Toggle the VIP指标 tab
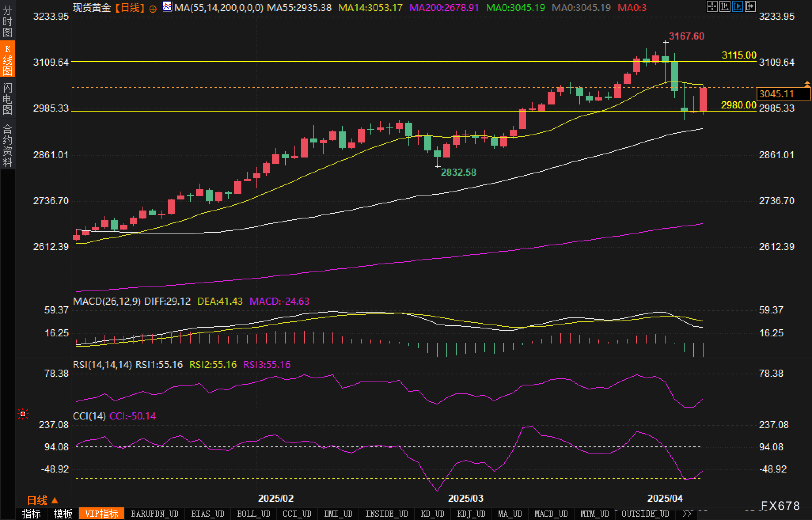The width and height of the screenshot is (812, 520). 102,514
